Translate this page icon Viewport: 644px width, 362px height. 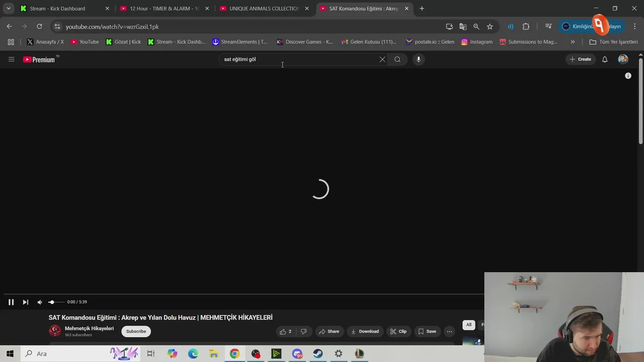(463, 27)
